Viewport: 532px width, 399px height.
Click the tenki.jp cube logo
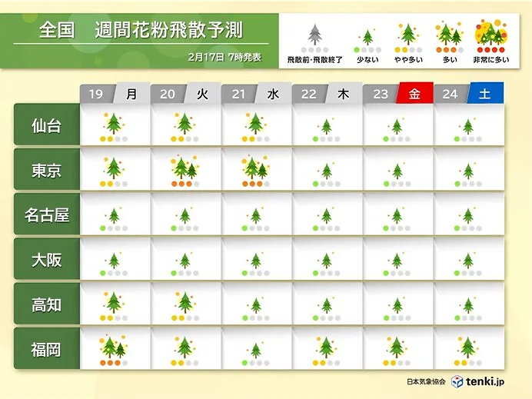tap(457, 381)
